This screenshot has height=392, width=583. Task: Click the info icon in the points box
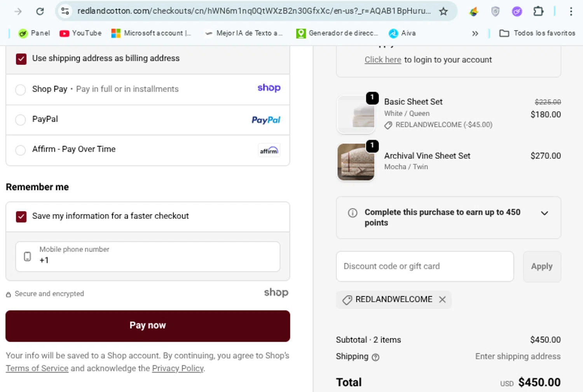[353, 213]
